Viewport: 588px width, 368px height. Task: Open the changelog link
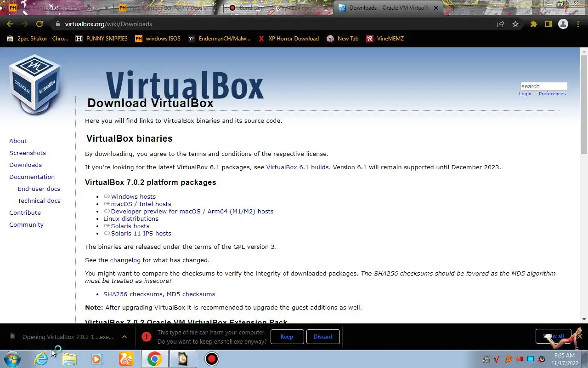[125, 260]
